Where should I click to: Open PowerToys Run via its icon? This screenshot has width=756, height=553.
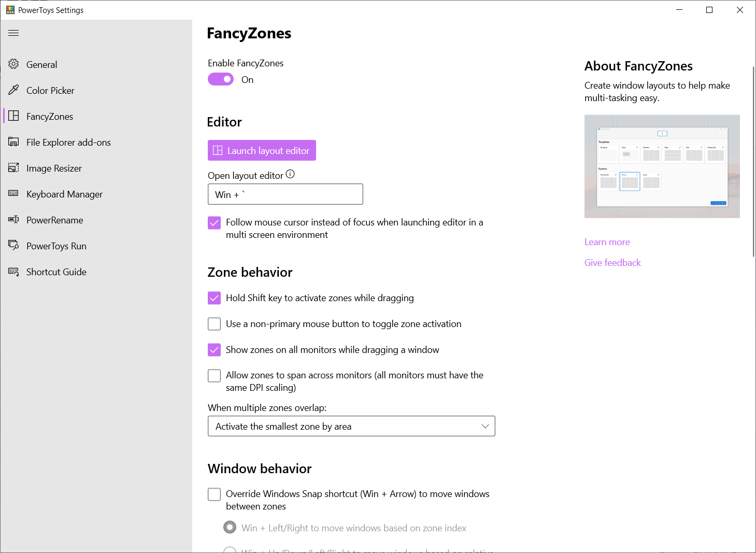(14, 246)
